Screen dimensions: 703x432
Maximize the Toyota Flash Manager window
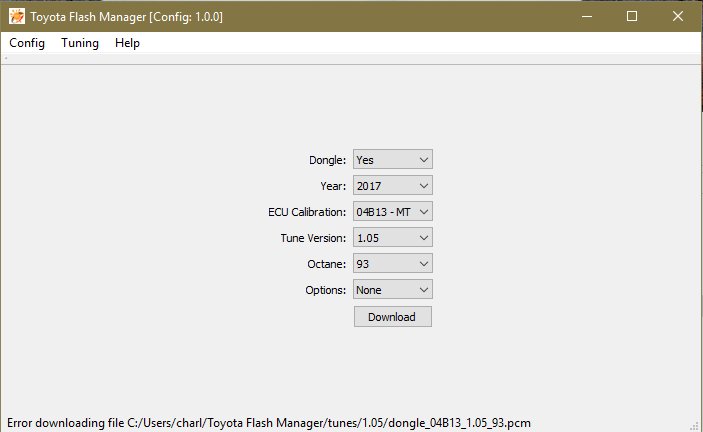632,17
